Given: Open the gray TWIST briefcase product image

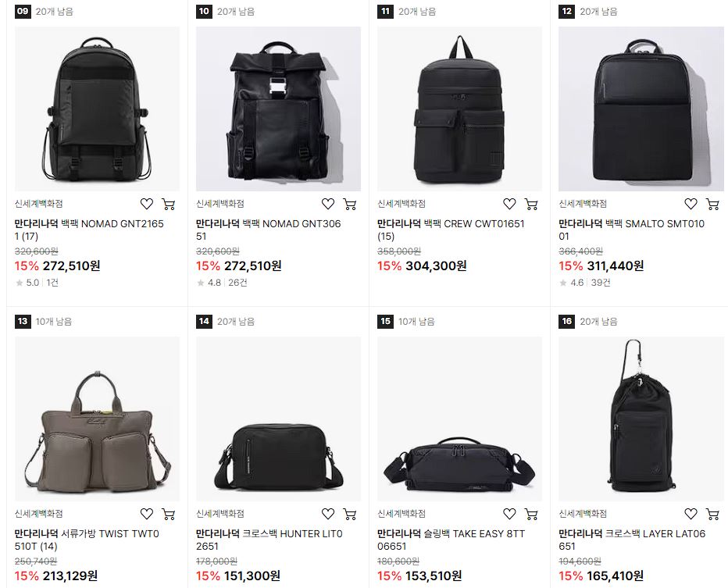Looking at the screenshot, I should coord(97,419).
